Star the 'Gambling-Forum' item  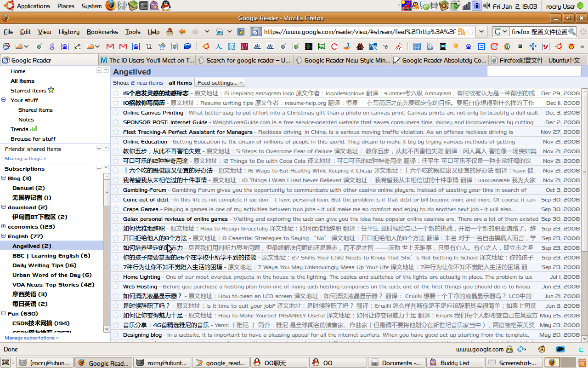[x=116, y=190]
